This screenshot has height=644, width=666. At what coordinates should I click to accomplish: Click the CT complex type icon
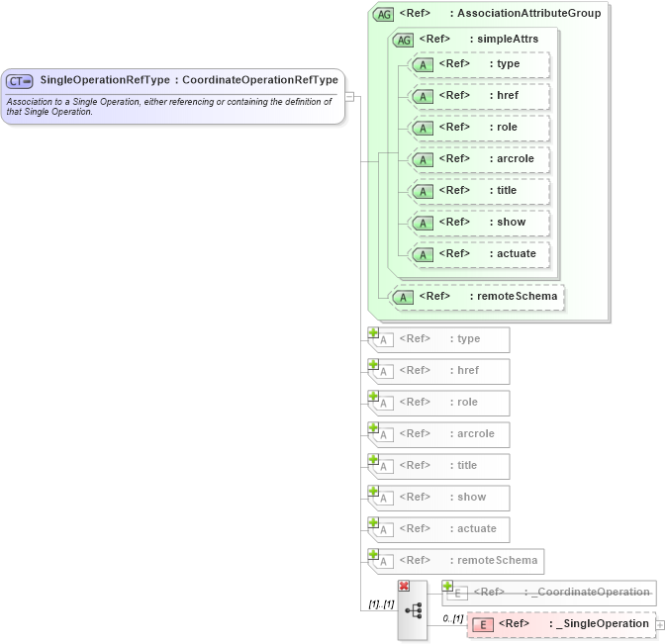click(x=20, y=81)
